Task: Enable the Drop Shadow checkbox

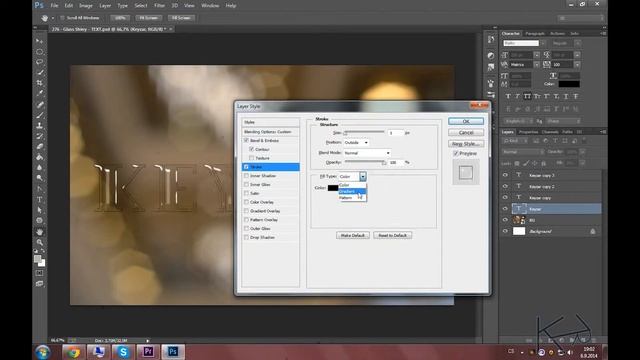Action: tap(246, 237)
